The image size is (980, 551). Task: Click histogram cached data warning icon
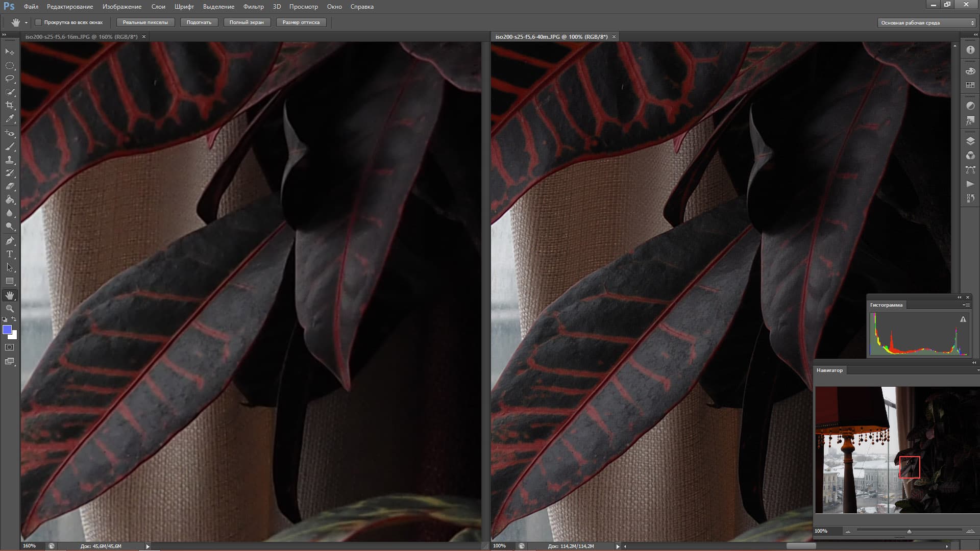click(x=963, y=319)
